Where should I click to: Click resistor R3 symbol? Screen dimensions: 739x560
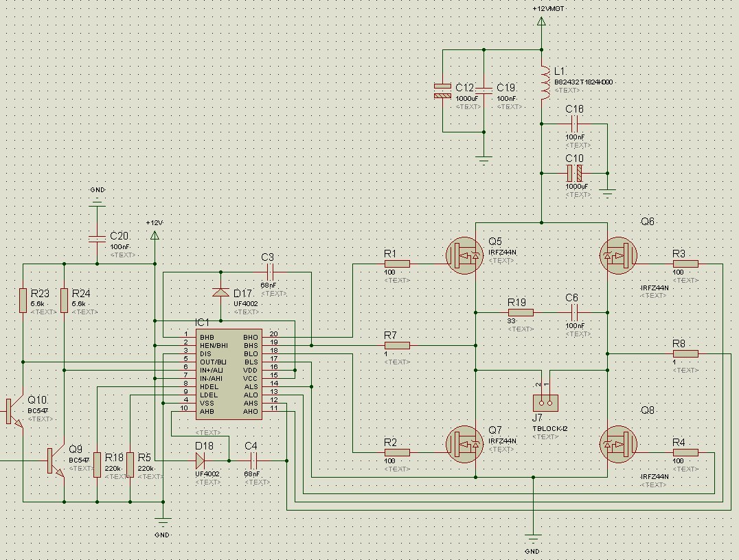685,264
